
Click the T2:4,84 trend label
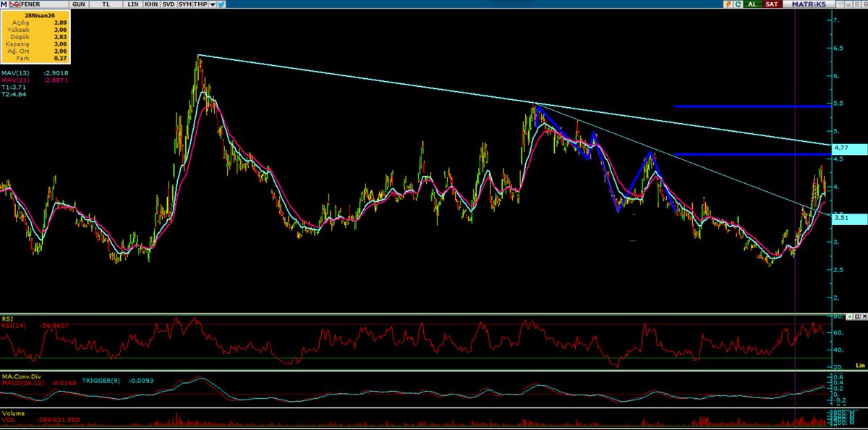[x=15, y=93]
